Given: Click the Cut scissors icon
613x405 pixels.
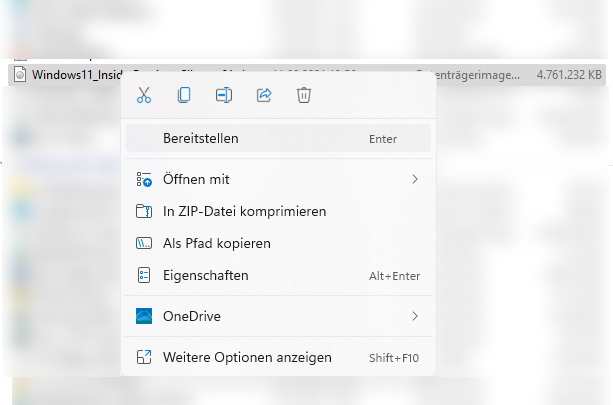Looking at the screenshot, I should tap(144, 95).
